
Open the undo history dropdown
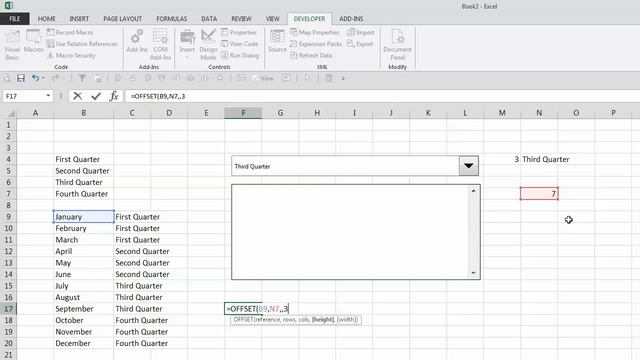point(43,78)
